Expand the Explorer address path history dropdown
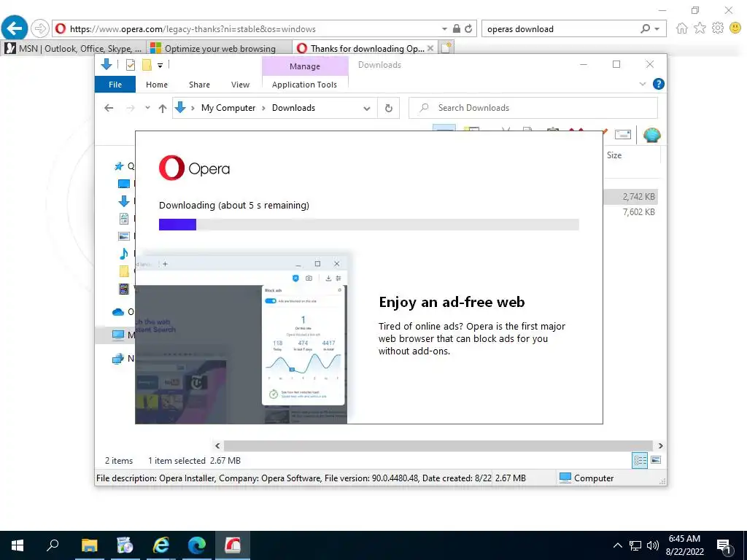 (367, 108)
